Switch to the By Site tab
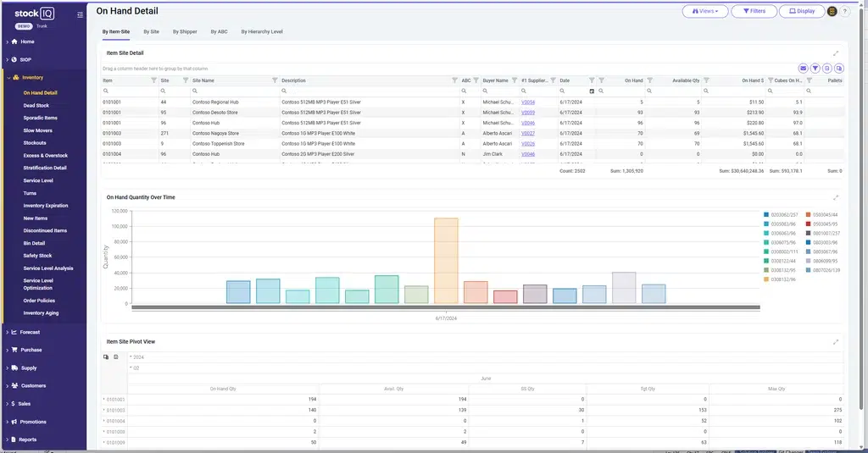Screen dimensions: 868x453 pos(151,31)
